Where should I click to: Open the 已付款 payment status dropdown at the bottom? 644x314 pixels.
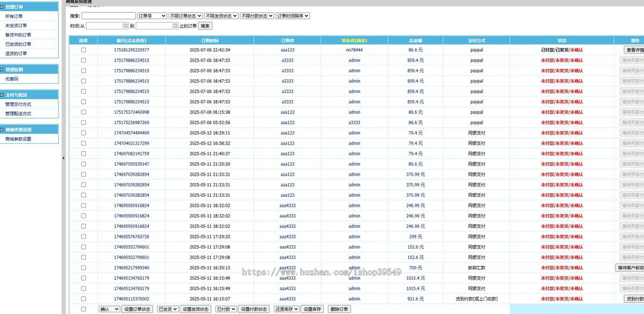point(226,309)
